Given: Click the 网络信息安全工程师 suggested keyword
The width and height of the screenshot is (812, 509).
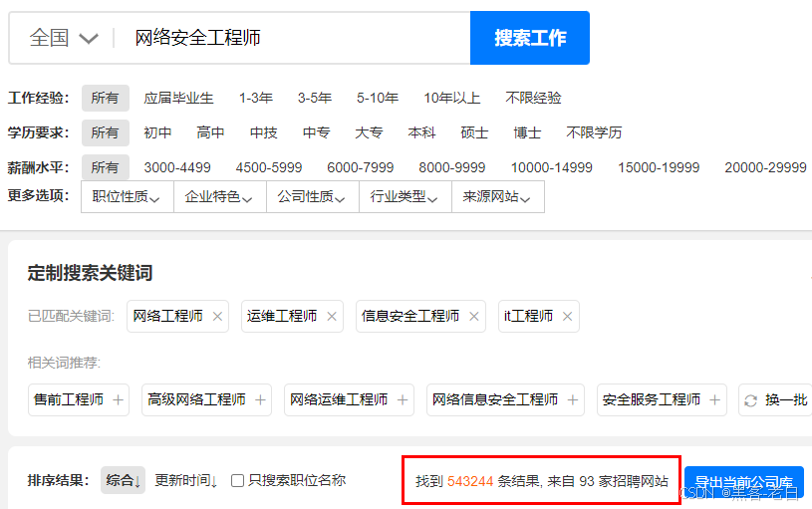Looking at the screenshot, I should tap(495, 399).
